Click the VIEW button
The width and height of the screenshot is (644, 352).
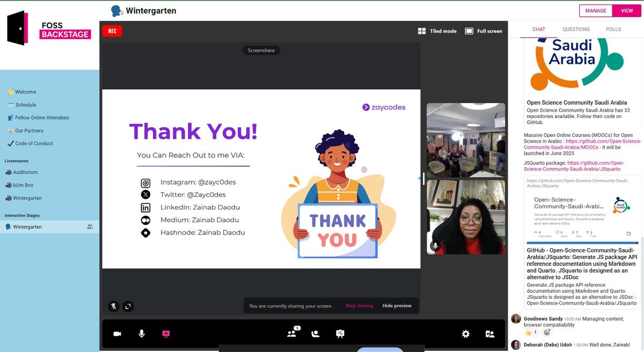point(627,11)
